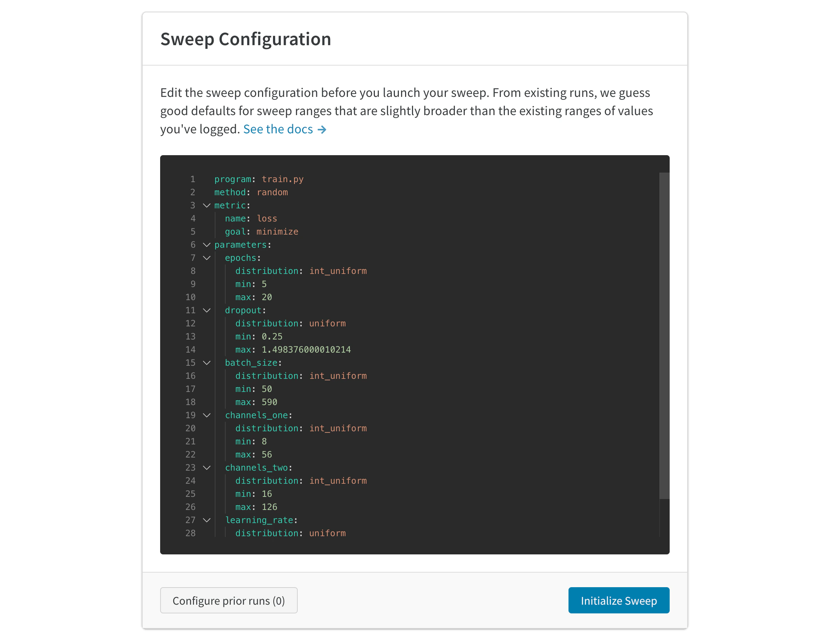Collapse the batch_size parameter chevron
The height and width of the screenshot is (644, 840).
[207, 363]
